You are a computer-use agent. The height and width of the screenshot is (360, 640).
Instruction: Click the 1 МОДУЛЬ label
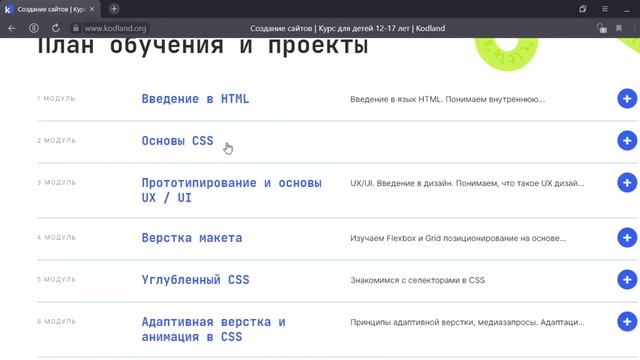coord(56,98)
